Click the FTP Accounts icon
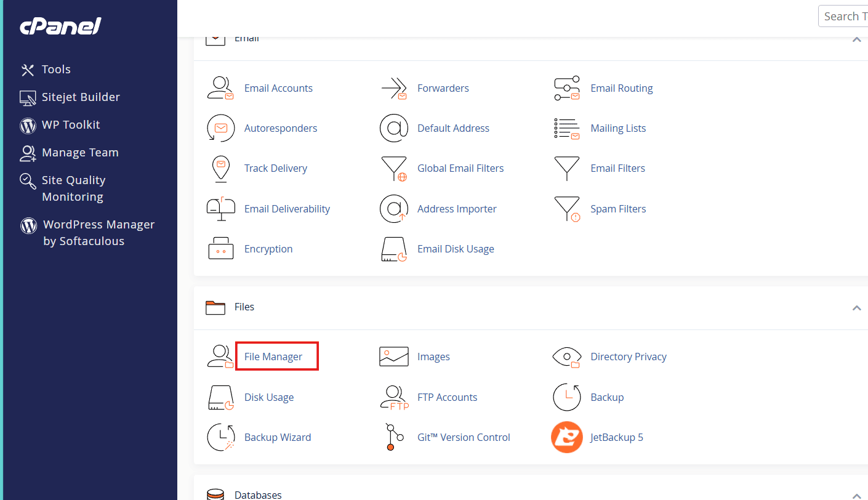868x500 pixels. click(x=394, y=397)
